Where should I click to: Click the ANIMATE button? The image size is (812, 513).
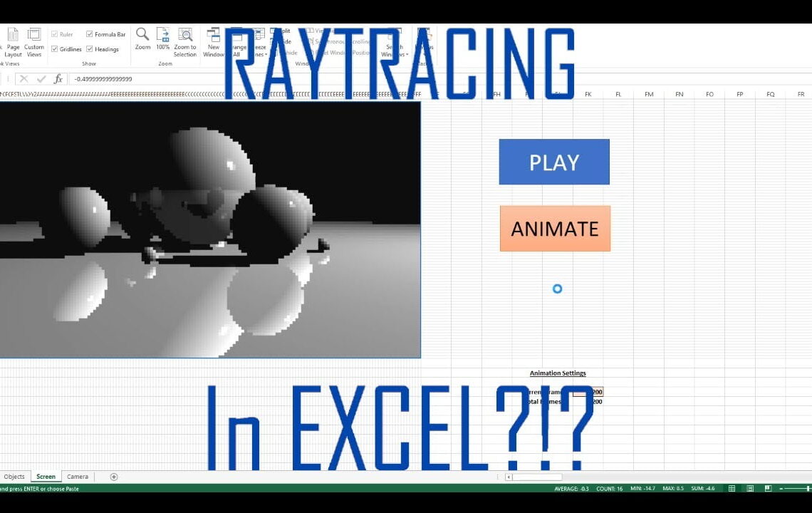click(555, 229)
